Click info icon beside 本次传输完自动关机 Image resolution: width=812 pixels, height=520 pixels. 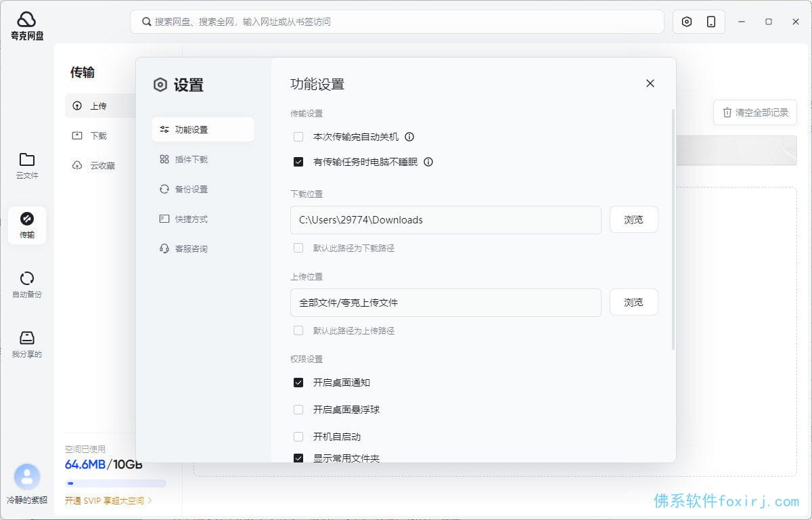click(409, 137)
